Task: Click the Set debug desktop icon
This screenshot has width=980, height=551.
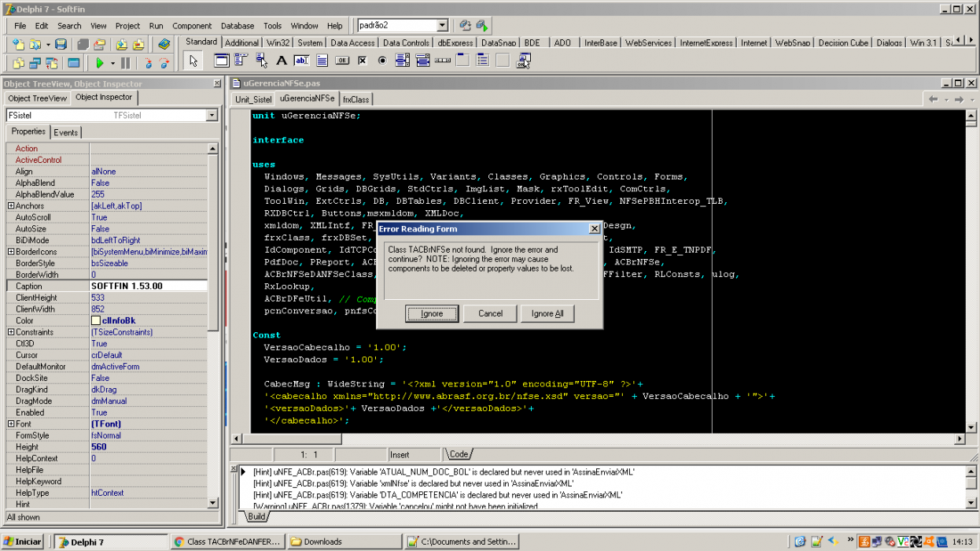Action: 482,25
